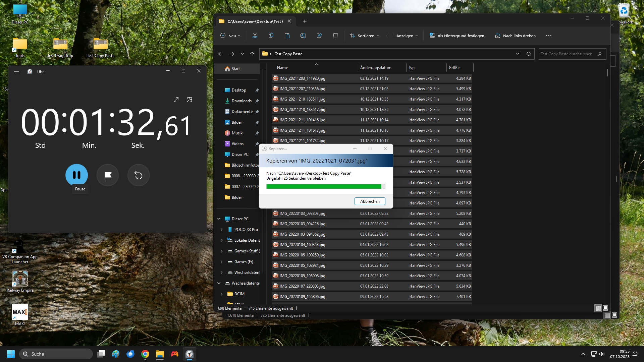The width and height of the screenshot is (644, 362).
Task: Expand the POCO X3 Pro tree node
Action: pos(221,230)
